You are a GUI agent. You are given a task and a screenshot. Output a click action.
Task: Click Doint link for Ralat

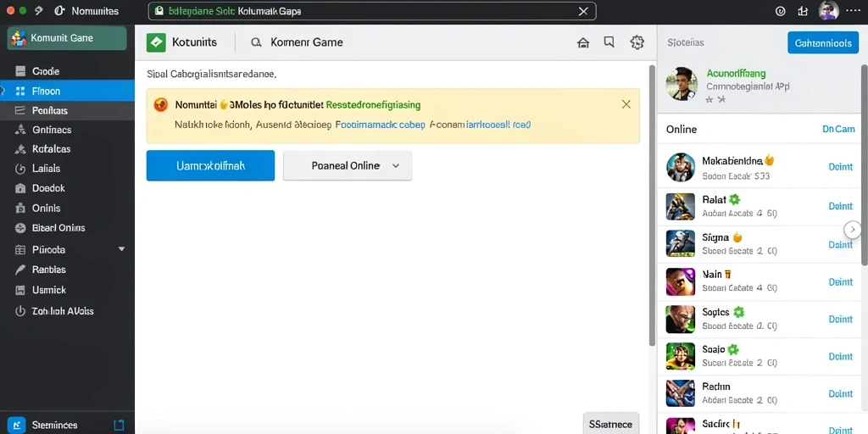(x=840, y=206)
